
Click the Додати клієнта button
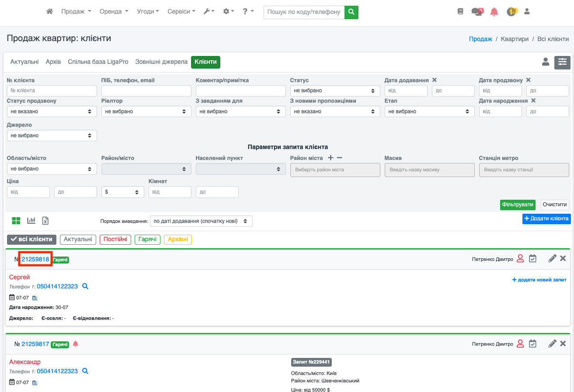(546, 219)
